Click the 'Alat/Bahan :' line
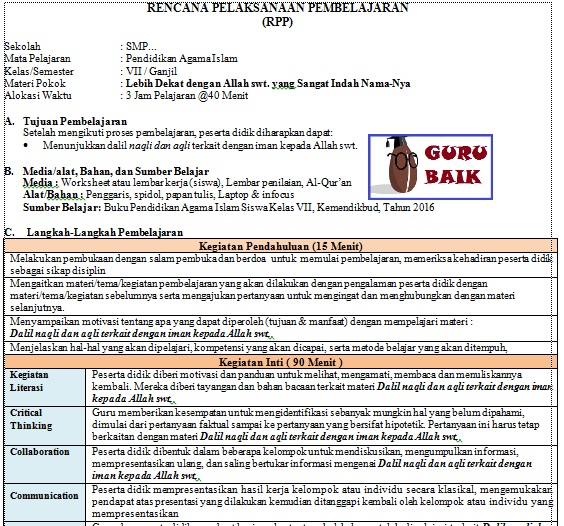The width and height of the screenshot is (564, 526). tap(159, 195)
